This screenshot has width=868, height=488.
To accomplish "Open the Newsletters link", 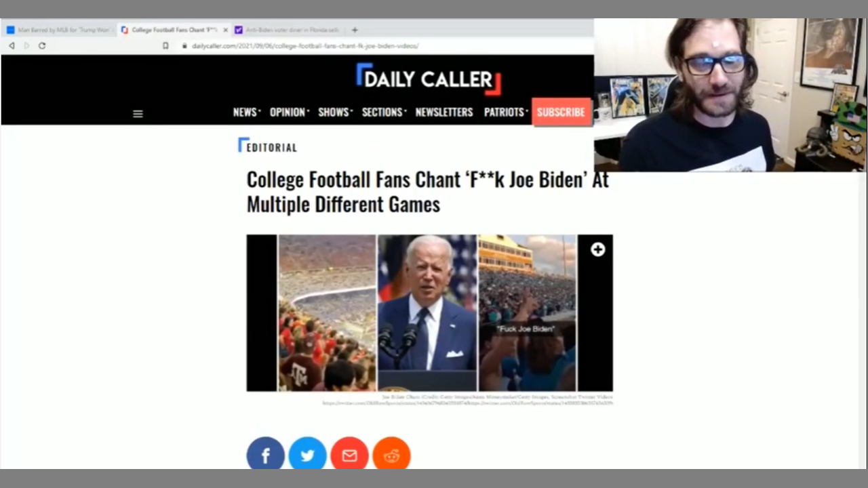I will click(444, 112).
